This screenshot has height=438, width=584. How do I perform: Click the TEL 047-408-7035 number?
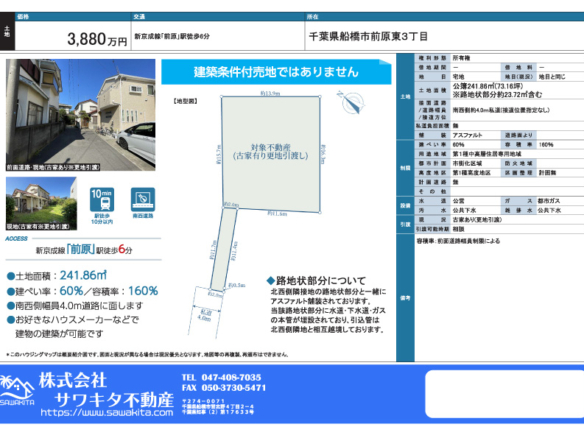coord(221,377)
